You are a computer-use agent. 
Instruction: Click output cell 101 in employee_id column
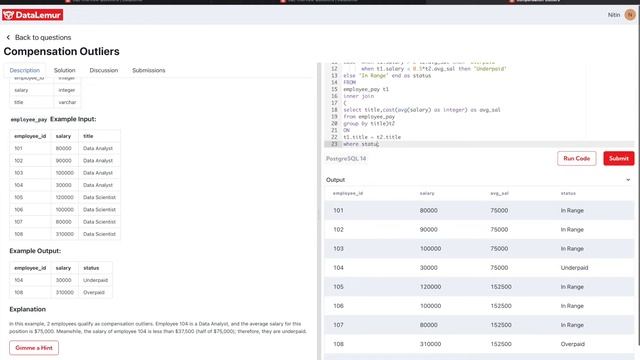[338, 211]
